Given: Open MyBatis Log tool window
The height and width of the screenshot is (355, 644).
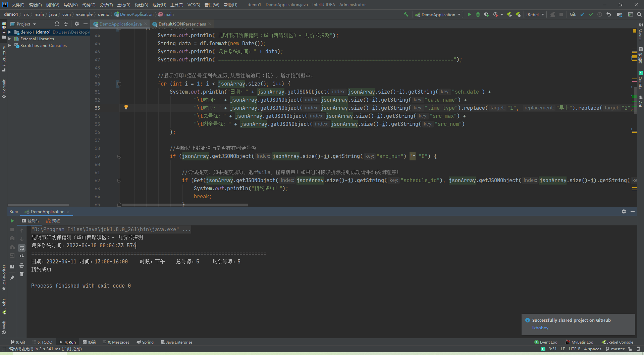Looking at the screenshot, I should (579, 342).
